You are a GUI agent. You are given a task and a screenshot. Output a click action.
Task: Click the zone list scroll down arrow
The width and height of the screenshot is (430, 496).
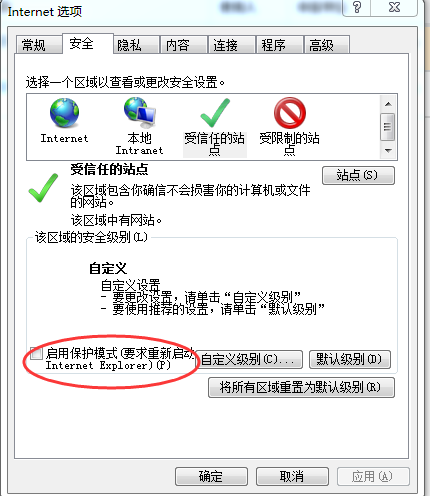pos(388,150)
